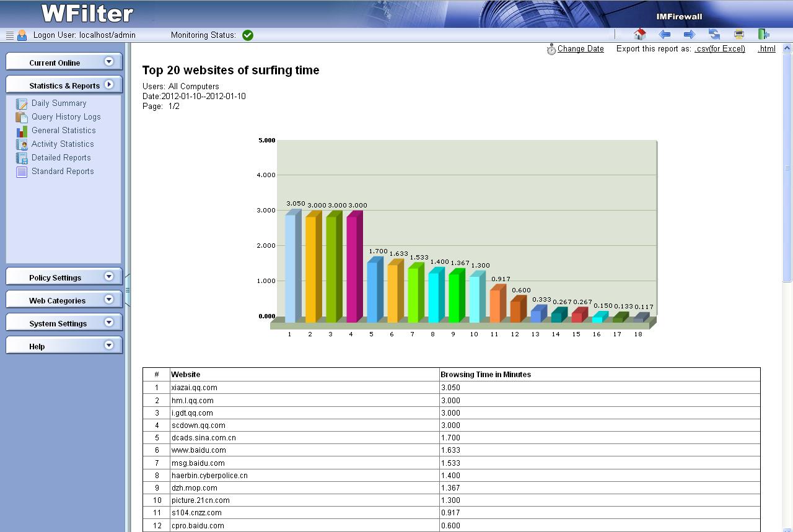Viewport: 793px width, 532px height.
Task: Click the logout exit icon
Action: pos(763,35)
